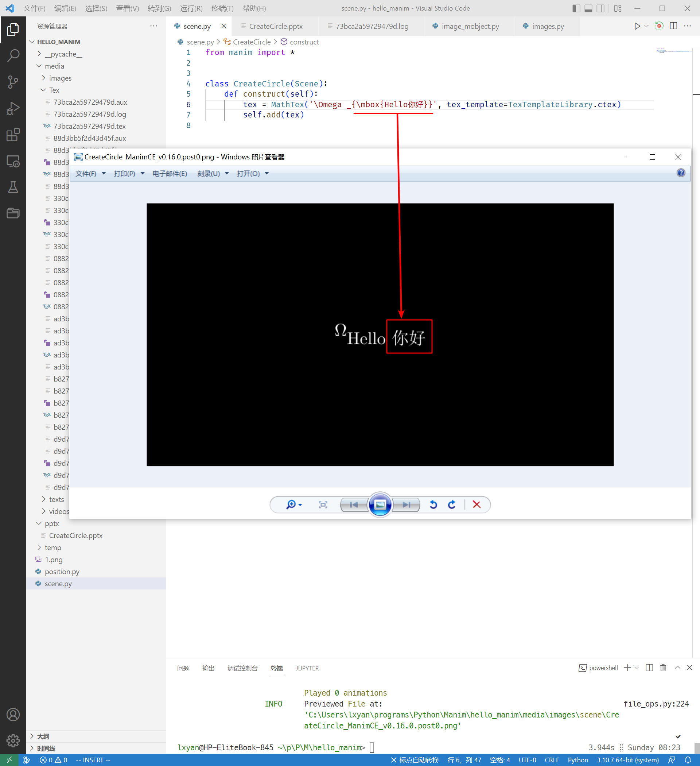Split the terminal panel

click(649, 668)
